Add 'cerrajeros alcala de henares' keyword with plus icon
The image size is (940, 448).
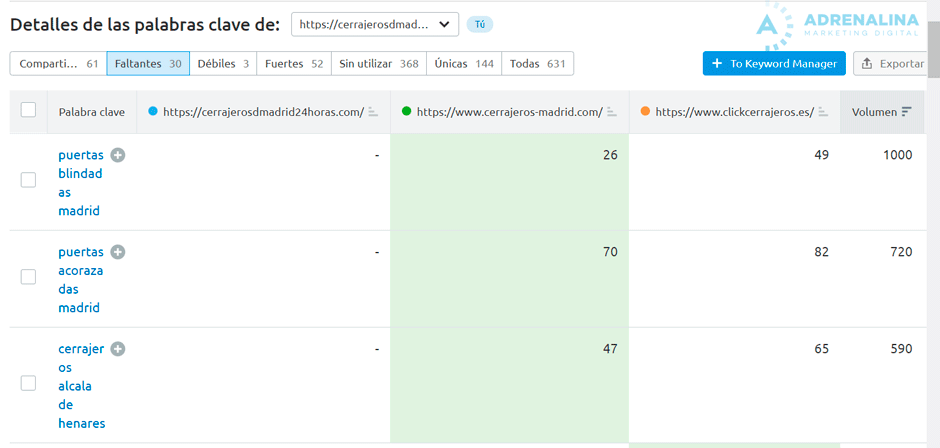(x=118, y=349)
